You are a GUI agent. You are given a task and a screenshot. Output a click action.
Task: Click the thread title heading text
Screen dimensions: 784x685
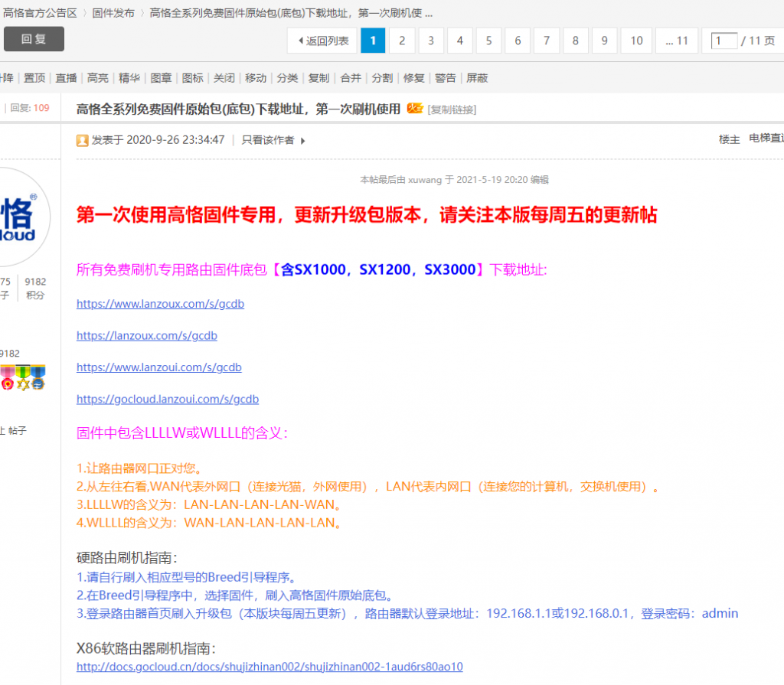click(239, 109)
